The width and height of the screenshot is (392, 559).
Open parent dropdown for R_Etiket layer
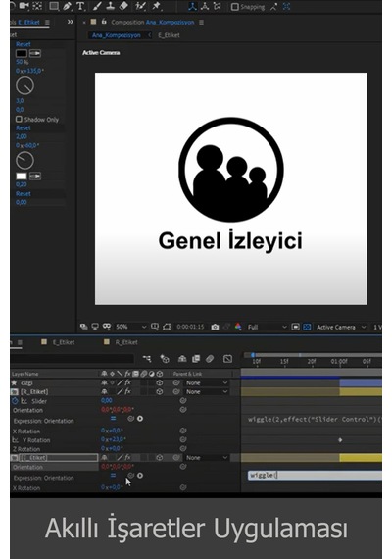click(207, 391)
